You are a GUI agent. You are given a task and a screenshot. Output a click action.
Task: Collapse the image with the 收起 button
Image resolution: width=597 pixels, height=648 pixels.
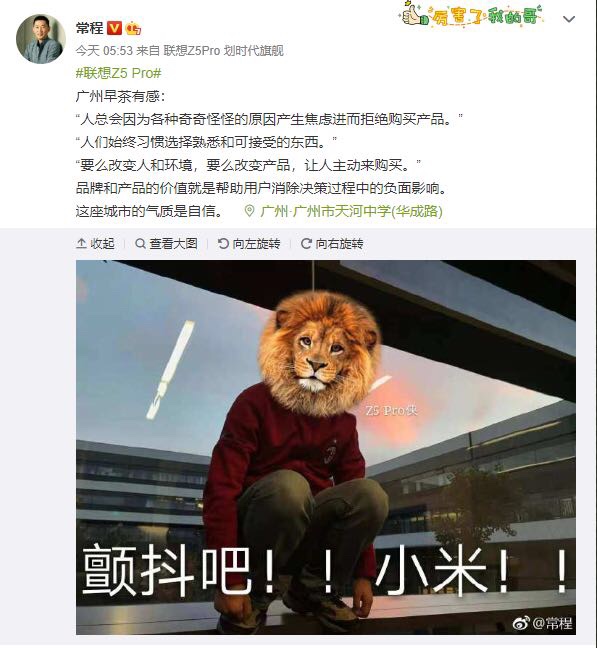click(x=95, y=244)
